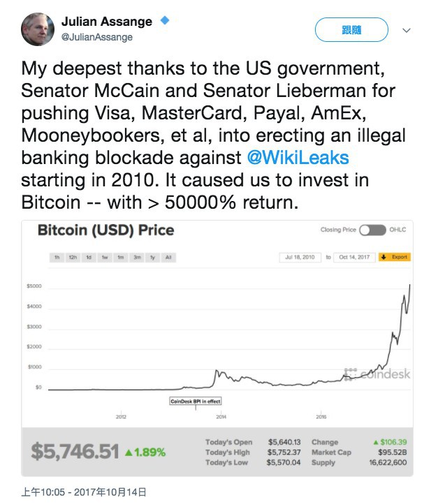Click the end date field Oct 14, 2017
This screenshot has width=431, height=504.
(x=353, y=257)
